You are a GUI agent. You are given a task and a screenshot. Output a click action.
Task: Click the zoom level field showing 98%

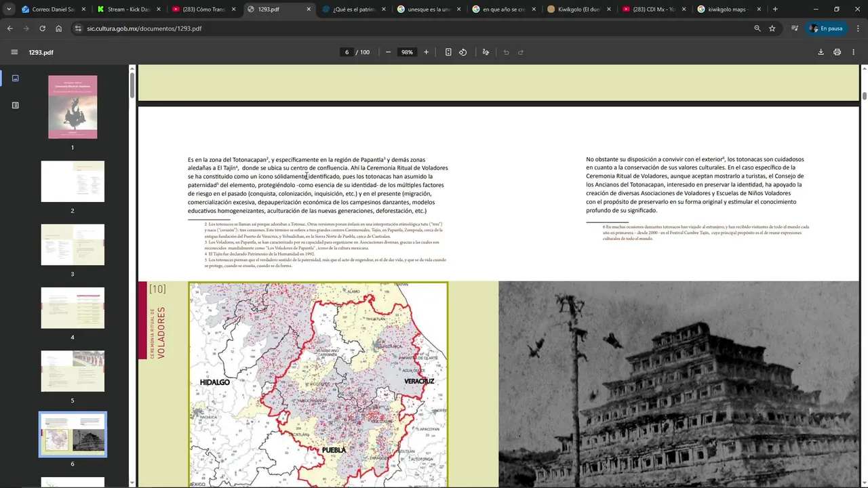(x=407, y=52)
